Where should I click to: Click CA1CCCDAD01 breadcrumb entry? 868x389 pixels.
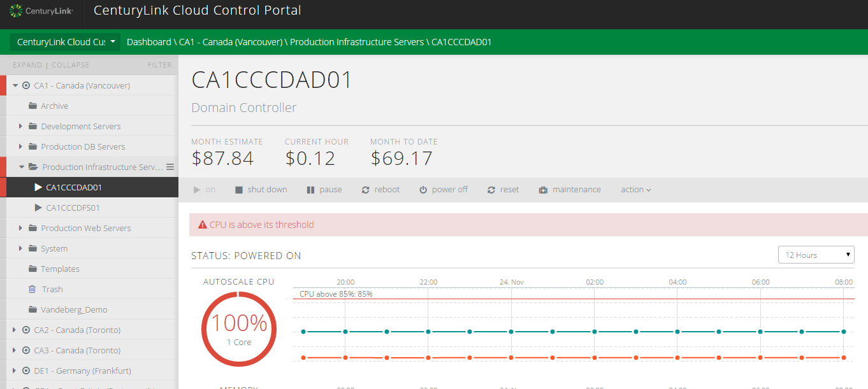tap(461, 42)
